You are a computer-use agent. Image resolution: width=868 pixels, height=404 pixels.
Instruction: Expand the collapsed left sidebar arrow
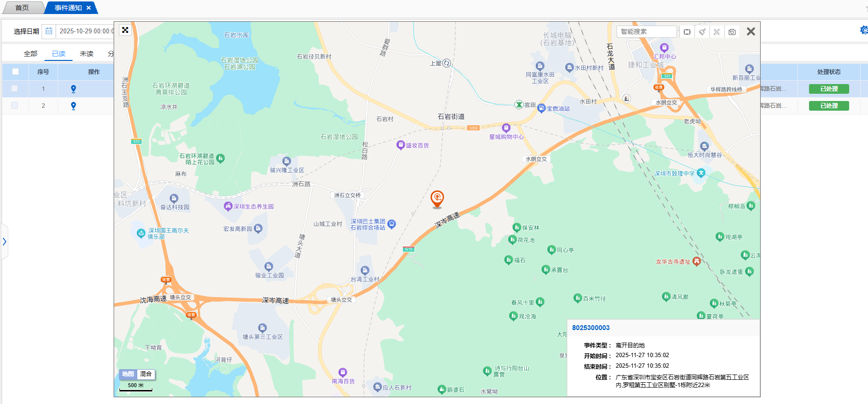tap(4, 242)
